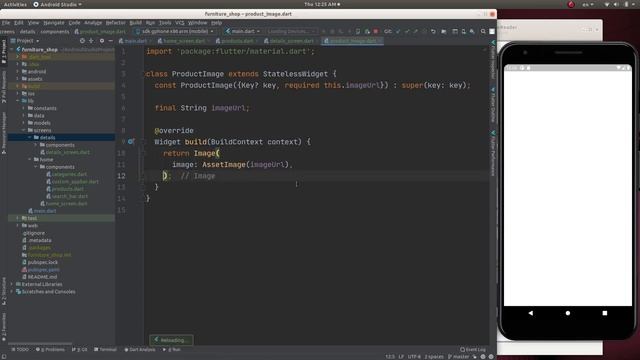Open the Run tool window

[x=172, y=349]
